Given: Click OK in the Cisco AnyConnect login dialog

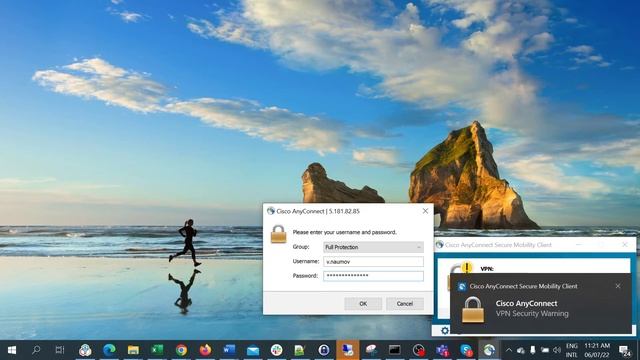Looking at the screenshot, I should (x=363, y=304).
